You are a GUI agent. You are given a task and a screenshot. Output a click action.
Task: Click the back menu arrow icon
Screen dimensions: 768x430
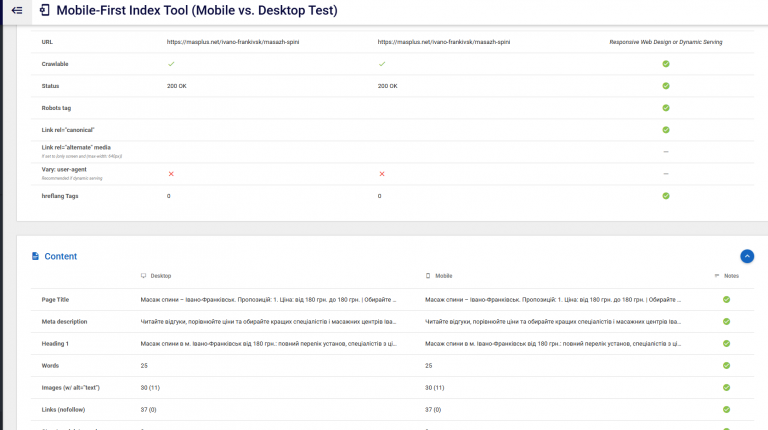click(17, 10)
